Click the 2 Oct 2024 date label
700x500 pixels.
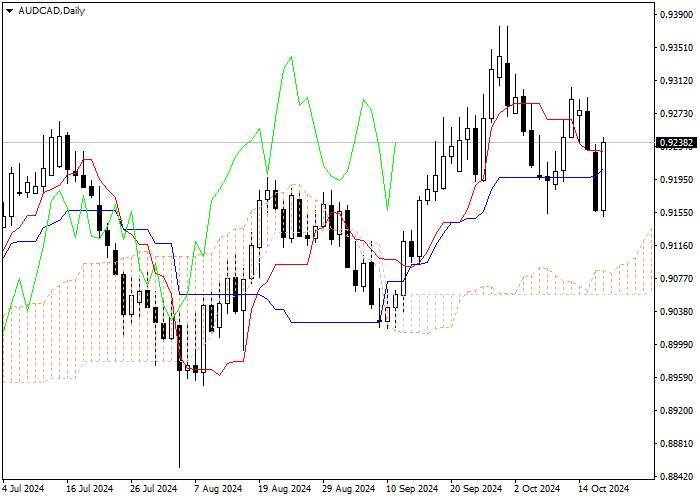tap(538, 488)
